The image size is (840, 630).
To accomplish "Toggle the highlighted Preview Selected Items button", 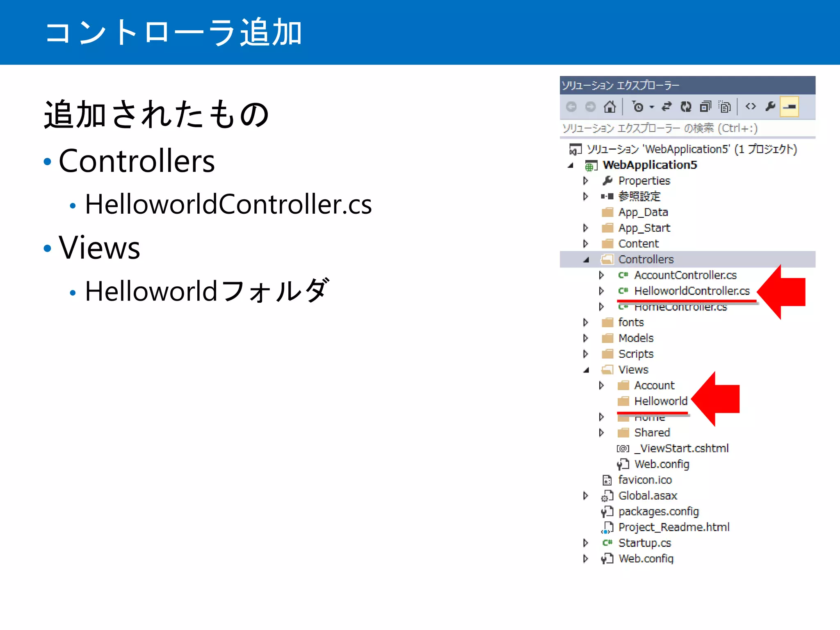I will click(x=790, y=107).
